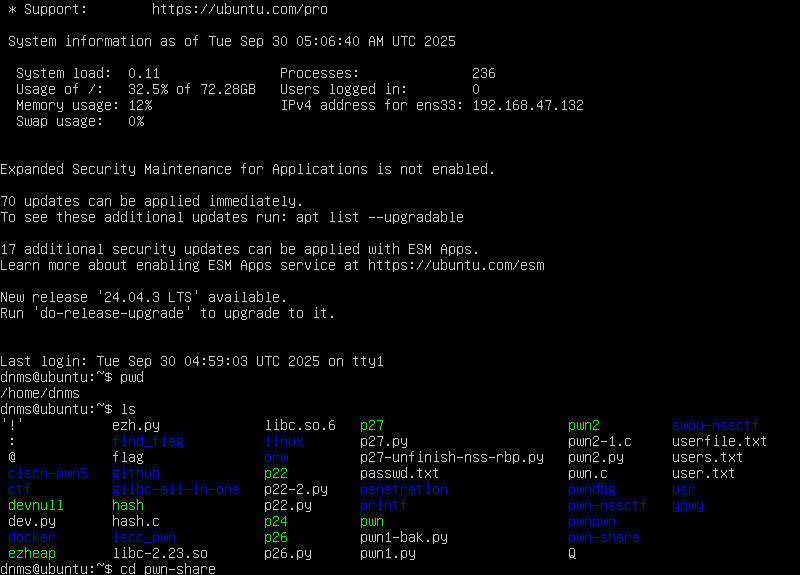Select the libc-2.23.so file
The width and height of the screenshot is (800, 575).
click(x=160, y=553)
